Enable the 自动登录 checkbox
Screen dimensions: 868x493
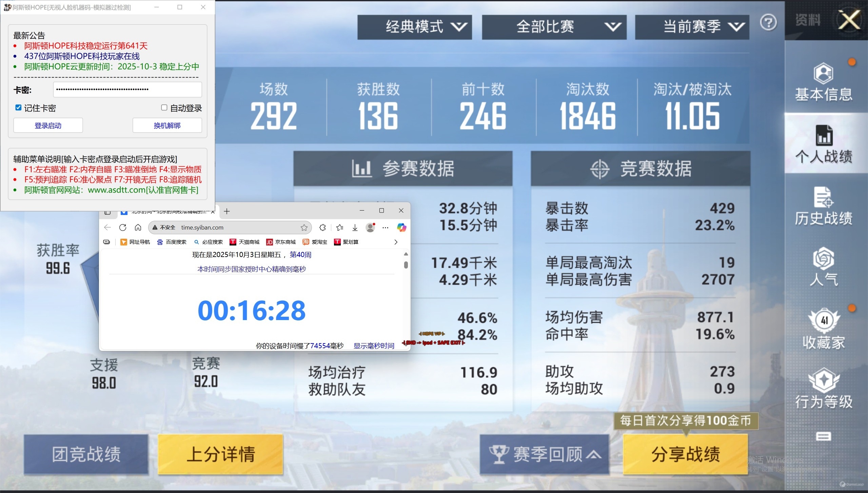coord(164,108)
